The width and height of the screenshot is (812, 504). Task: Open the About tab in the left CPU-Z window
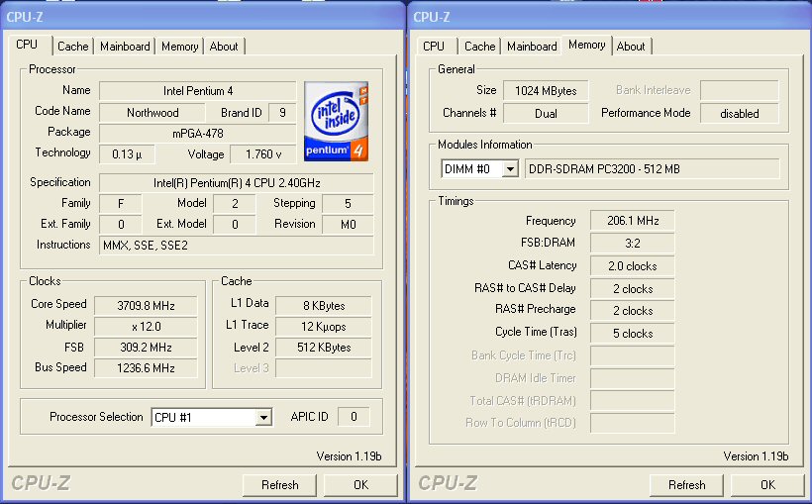coord(224,47)
